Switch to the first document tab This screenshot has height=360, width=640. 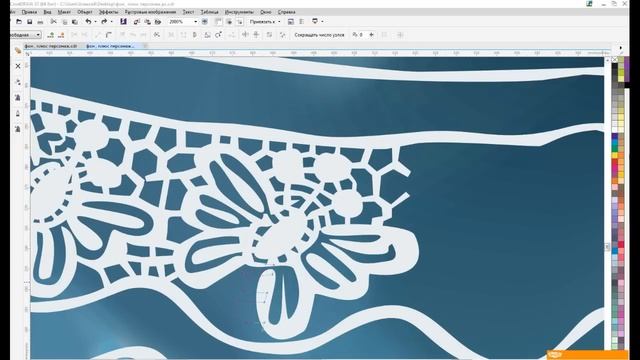click(50, 46)
